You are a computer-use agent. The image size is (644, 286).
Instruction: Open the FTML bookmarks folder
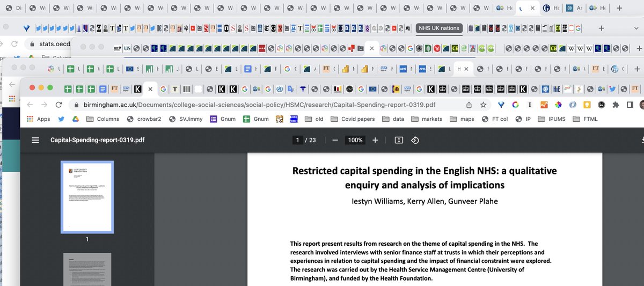point(585,119)
